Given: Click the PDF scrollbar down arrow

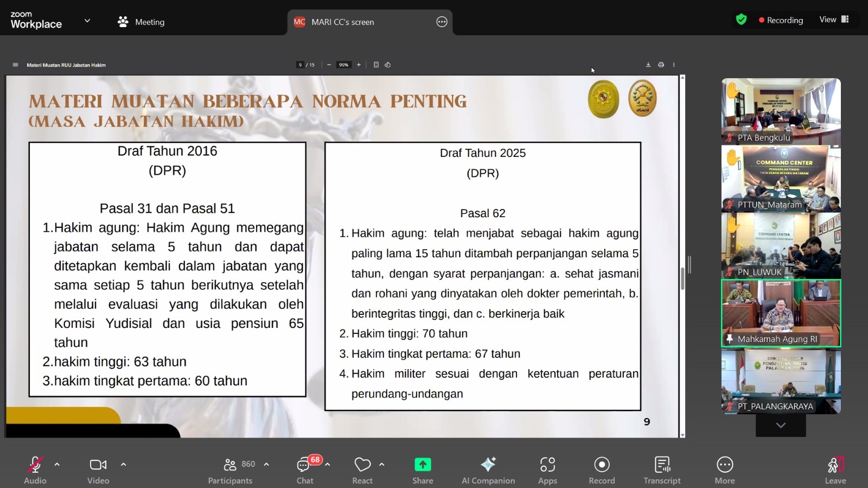Looking at the screenshot, I should (x=682, y=435).
